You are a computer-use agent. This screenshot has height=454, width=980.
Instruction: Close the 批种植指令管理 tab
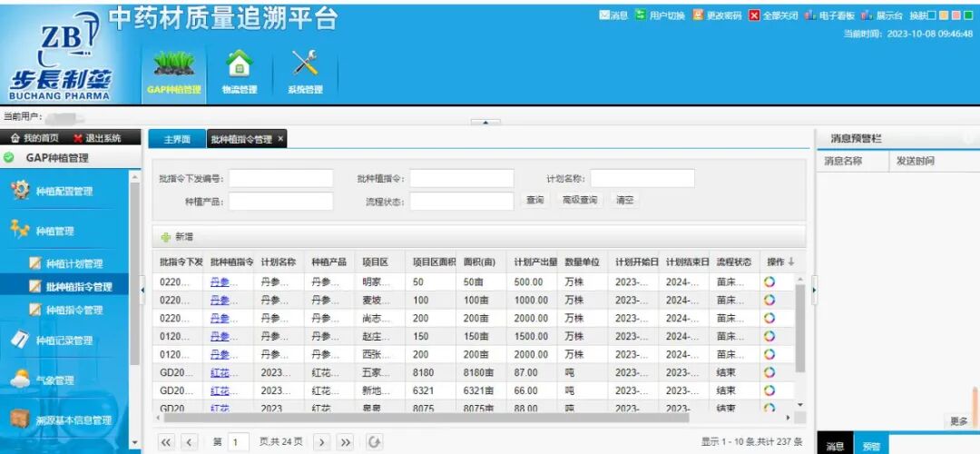coord(280,139)
